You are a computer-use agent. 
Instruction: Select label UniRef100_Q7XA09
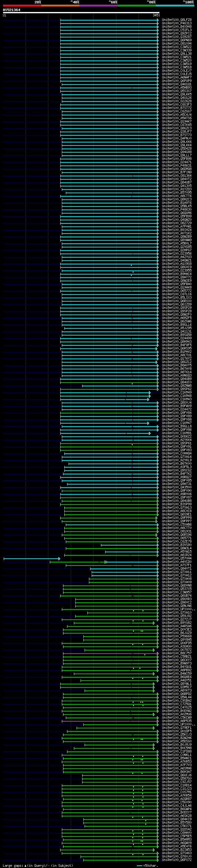pyautogui.click(x=177, y=582)
